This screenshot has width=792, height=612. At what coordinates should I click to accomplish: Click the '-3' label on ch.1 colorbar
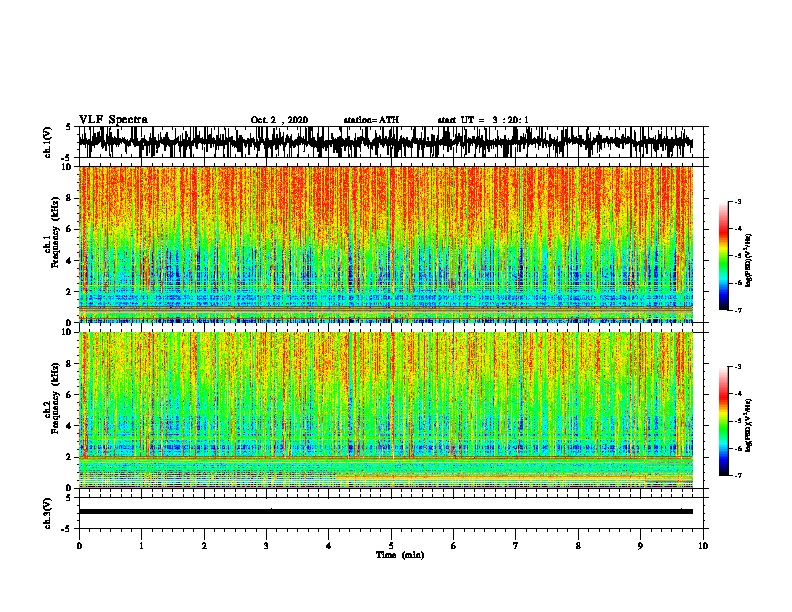pos(737,201)
